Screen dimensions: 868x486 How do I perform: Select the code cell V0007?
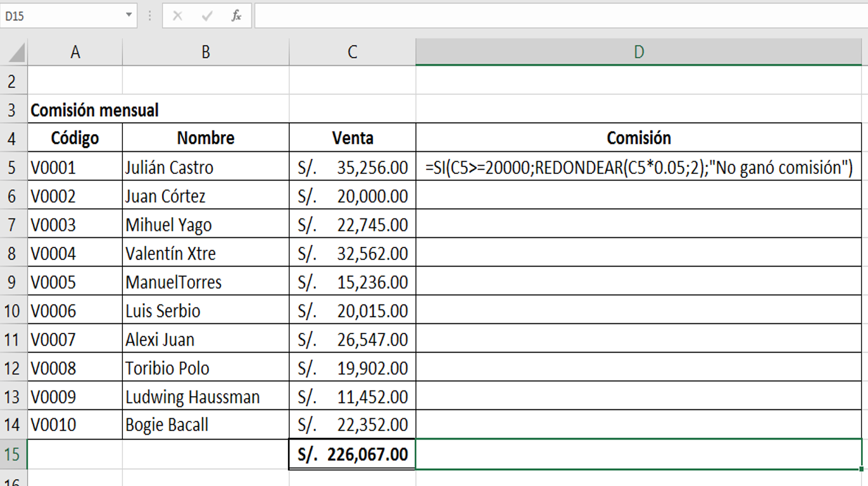click(x=75, y=340)
